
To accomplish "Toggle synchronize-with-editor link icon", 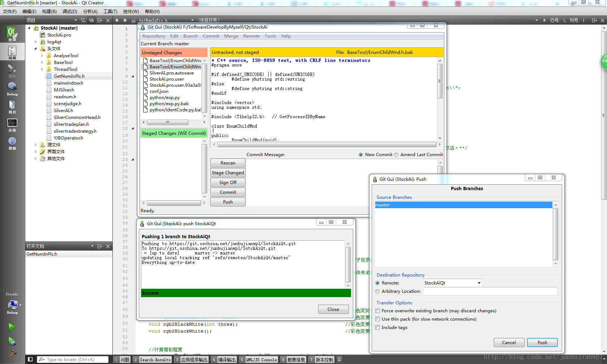I will click(91, 20).
